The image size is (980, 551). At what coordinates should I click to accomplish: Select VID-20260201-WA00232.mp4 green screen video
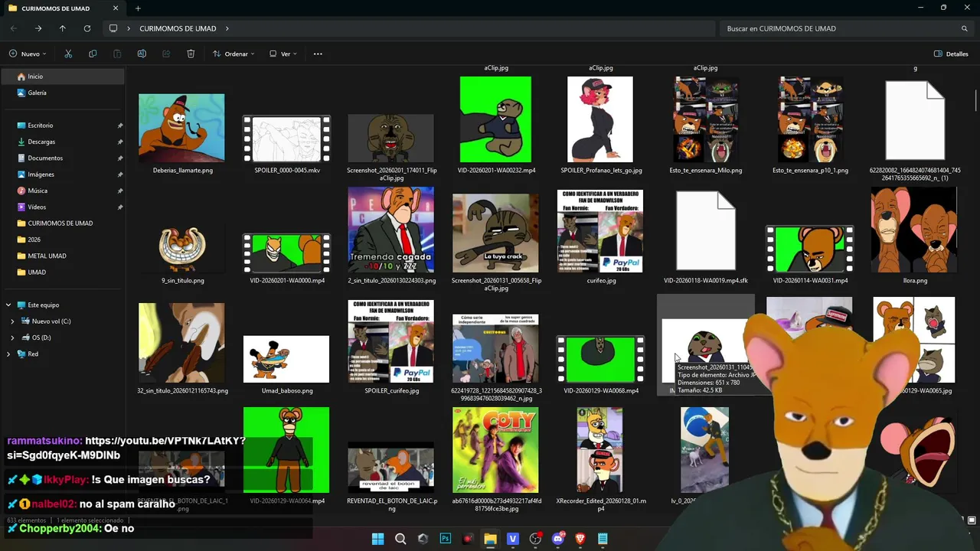(495, 119)
